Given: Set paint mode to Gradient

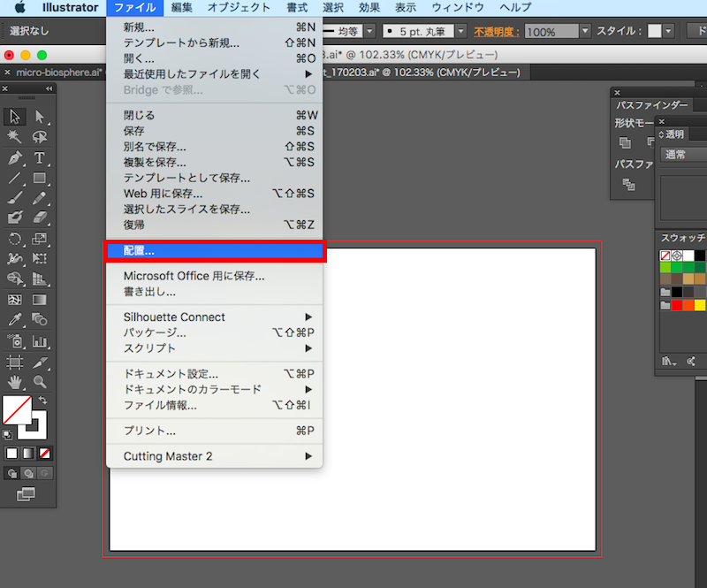Looking at the screenshot, I should pyautogui.click(x=28, y=454).
